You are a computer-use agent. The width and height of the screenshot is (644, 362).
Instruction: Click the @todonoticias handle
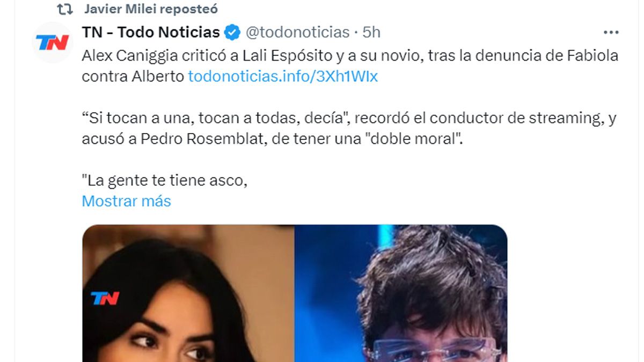(297, 32)
